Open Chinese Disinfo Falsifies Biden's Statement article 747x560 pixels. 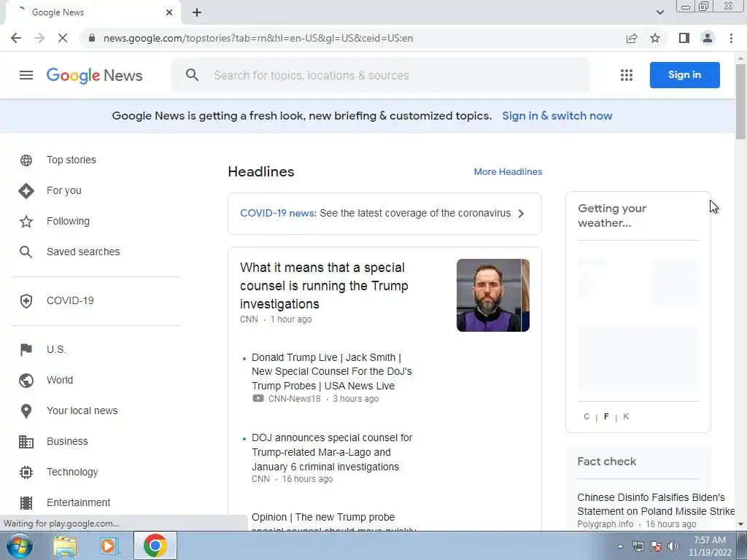coord(656,505)
